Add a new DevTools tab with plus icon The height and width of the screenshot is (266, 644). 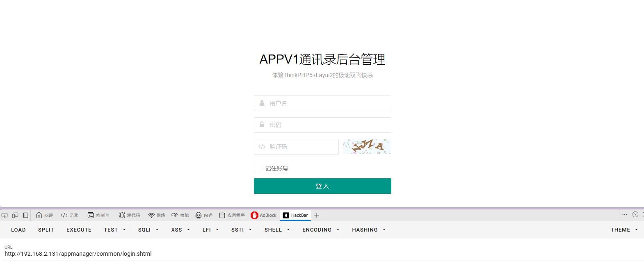coord(317,215)
